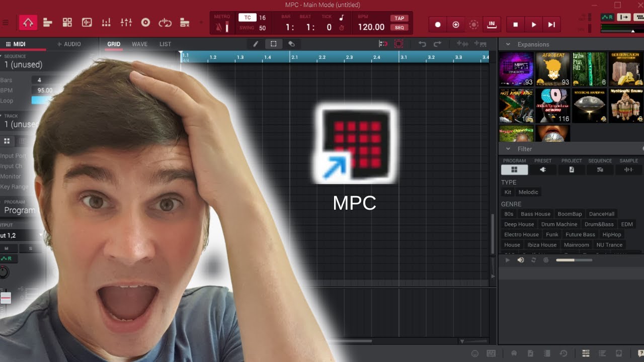Start recording with the Record button
This screenshot has height=362, width=644.
pyautogui.click(x=438, y=24)
